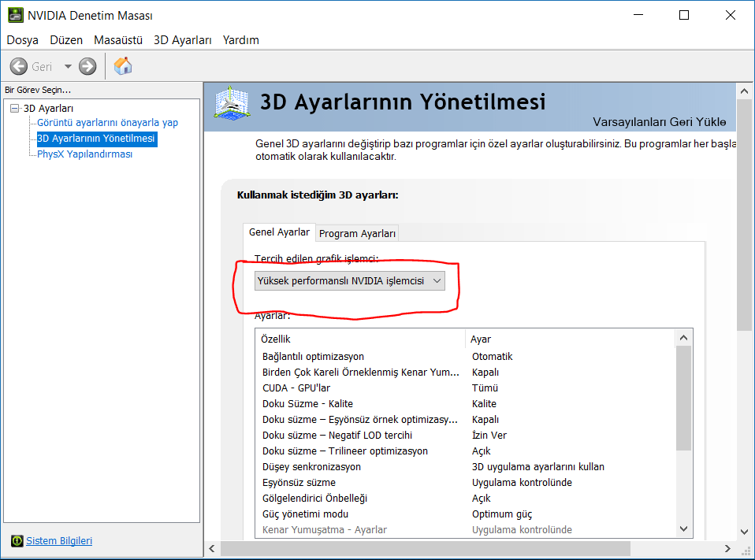
Task: Click main panel scroll down arrow
Action: coord(744,532)
